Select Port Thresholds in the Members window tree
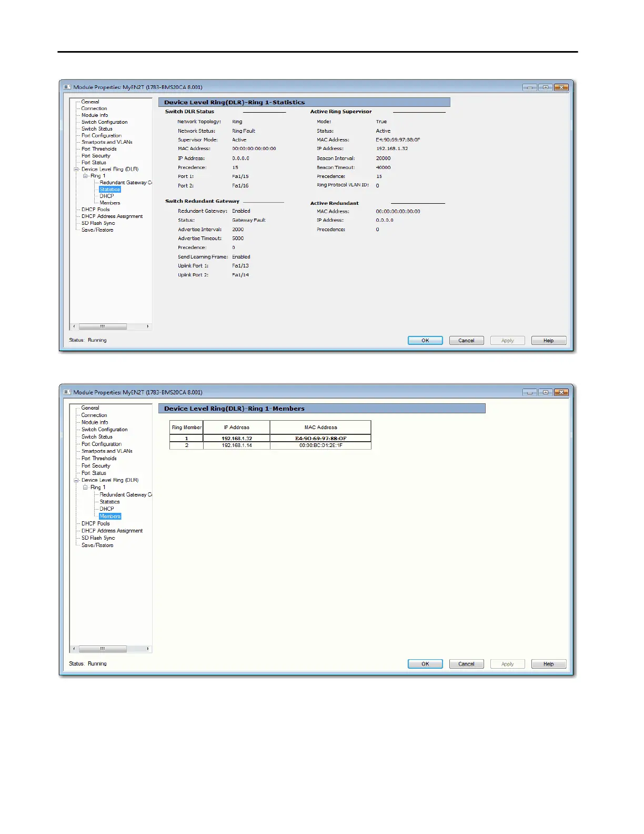The image size is (644, 834). [x=99, y=459]
